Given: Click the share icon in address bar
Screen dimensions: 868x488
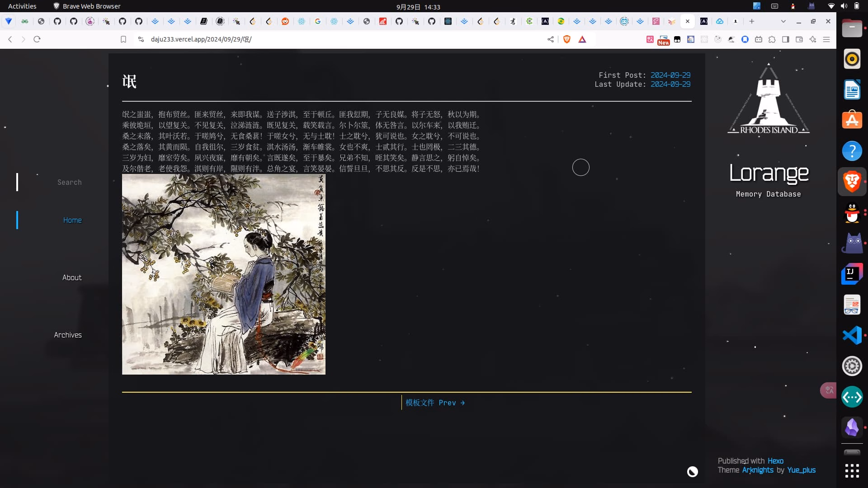Looking at the screenshot, I should point(551,39).
